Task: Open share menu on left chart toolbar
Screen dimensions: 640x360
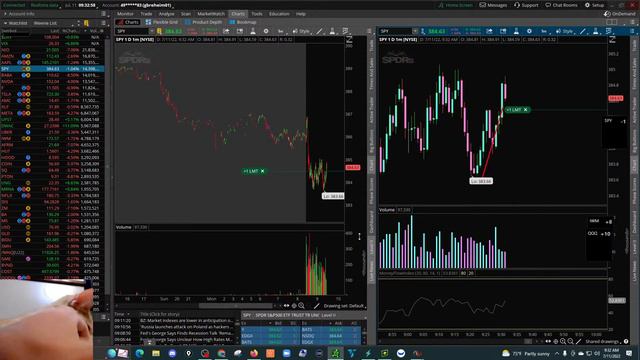Action: [x=226, y=31]
